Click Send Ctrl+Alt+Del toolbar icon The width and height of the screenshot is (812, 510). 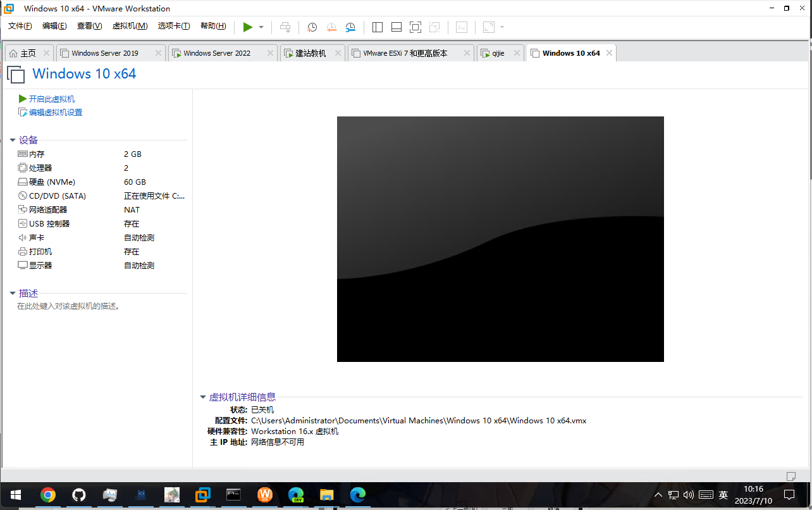click(x=285, y=27)
